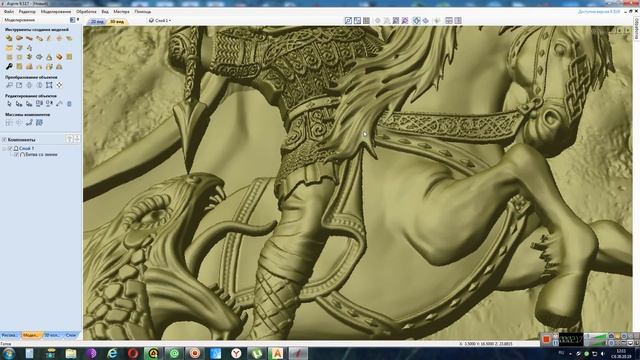Viewport: 640px width, 360px height.
Task: Open the Мастера menu
Action: (121, 12)
